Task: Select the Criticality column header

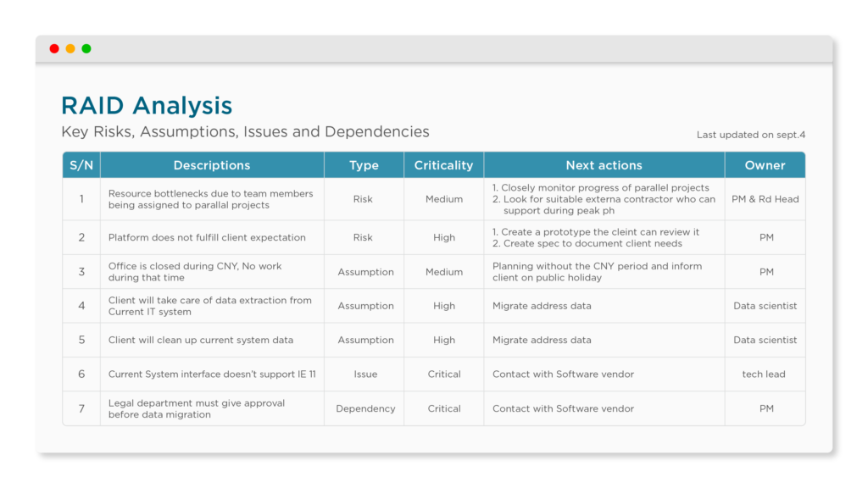Action: click(443, 165)
